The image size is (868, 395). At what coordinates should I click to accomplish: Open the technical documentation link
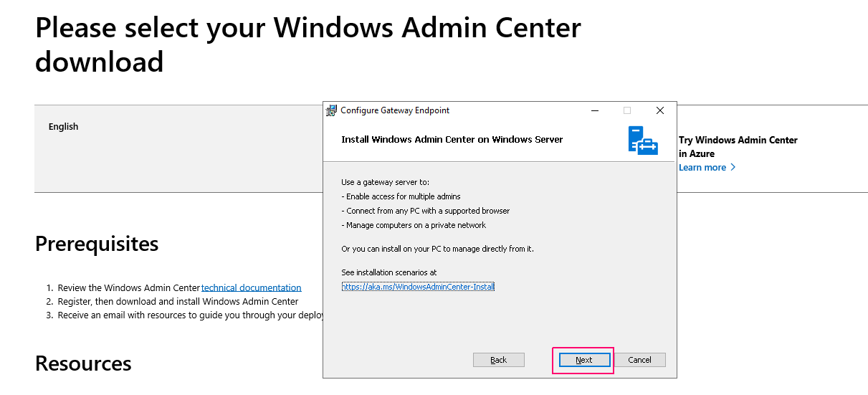point(251,287)
